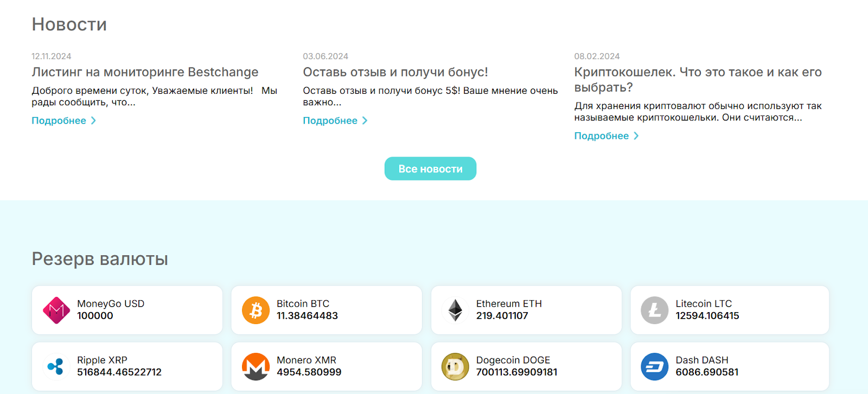Open all news with Все новости button

pos(430,169)
